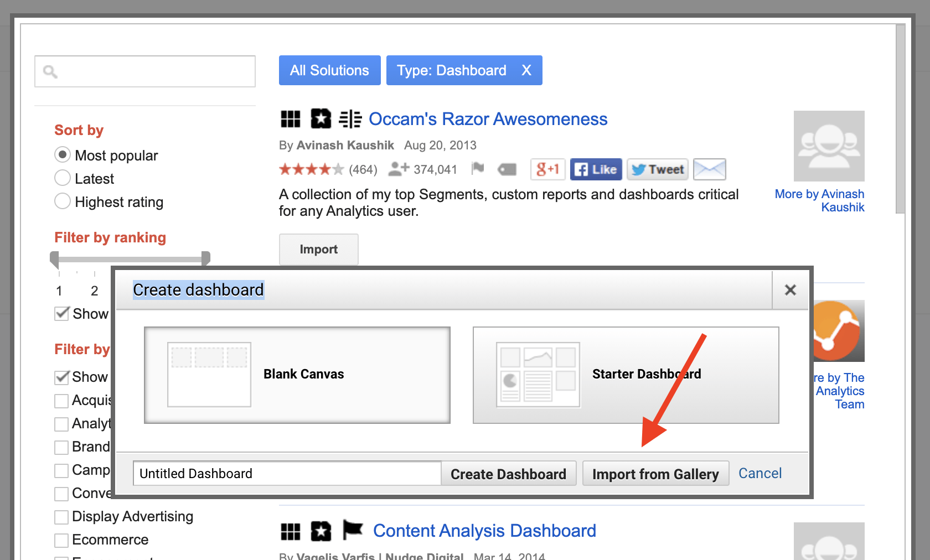Rate Occam's Razor using the stars

coord(312,169)
